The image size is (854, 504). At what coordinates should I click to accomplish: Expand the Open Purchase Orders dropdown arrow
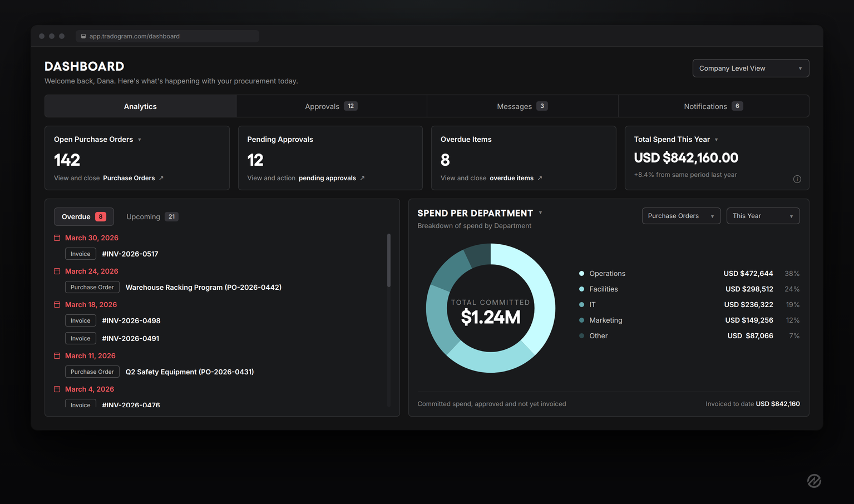(140, 140)
